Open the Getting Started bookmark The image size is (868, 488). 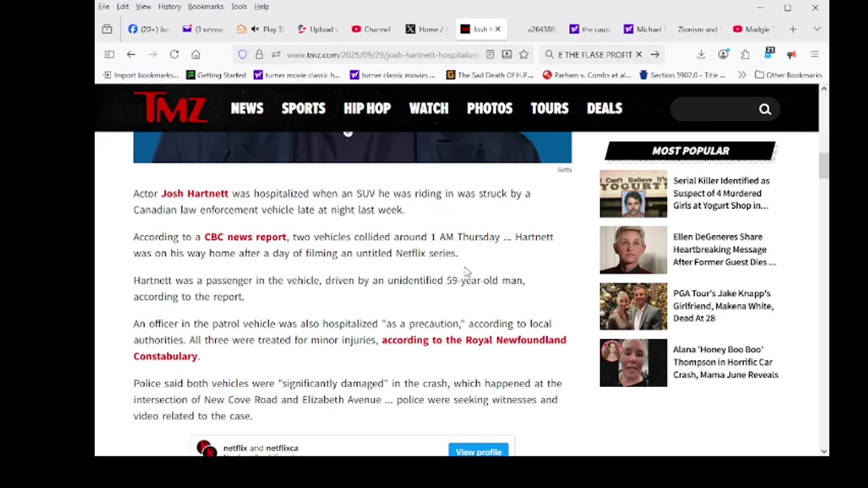216,75
